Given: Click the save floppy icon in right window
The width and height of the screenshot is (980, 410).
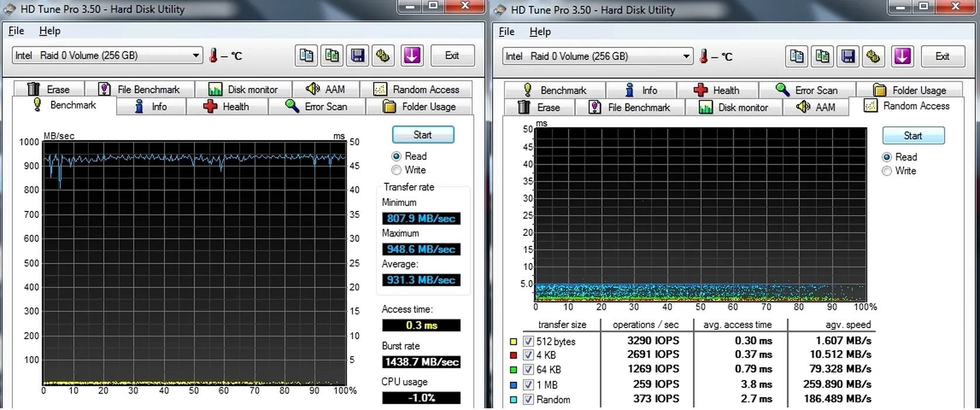Looking at the screenshot, I should pyautogui.click(x=848, y=56).
